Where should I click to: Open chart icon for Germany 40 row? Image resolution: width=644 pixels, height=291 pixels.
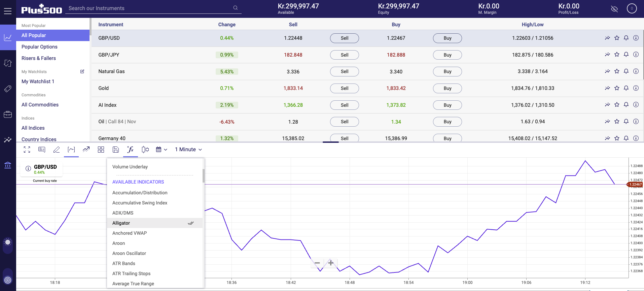coord(607,138)
